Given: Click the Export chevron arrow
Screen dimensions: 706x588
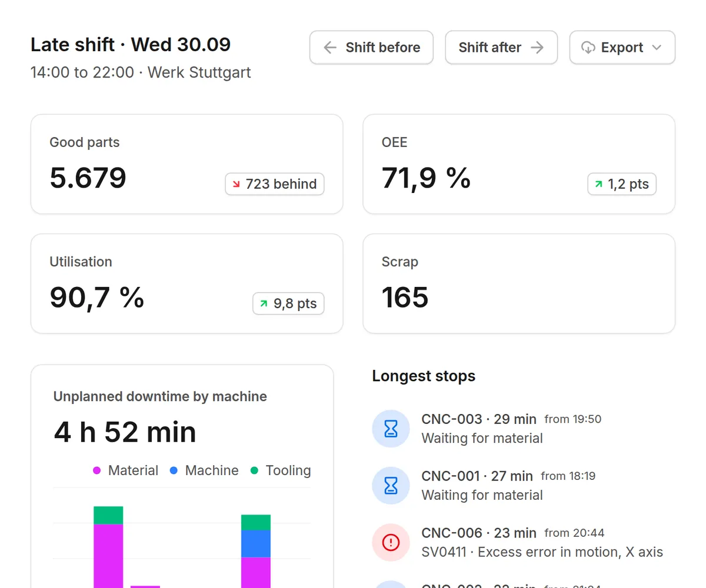Looking at the screenshot, I should point(657,48).
